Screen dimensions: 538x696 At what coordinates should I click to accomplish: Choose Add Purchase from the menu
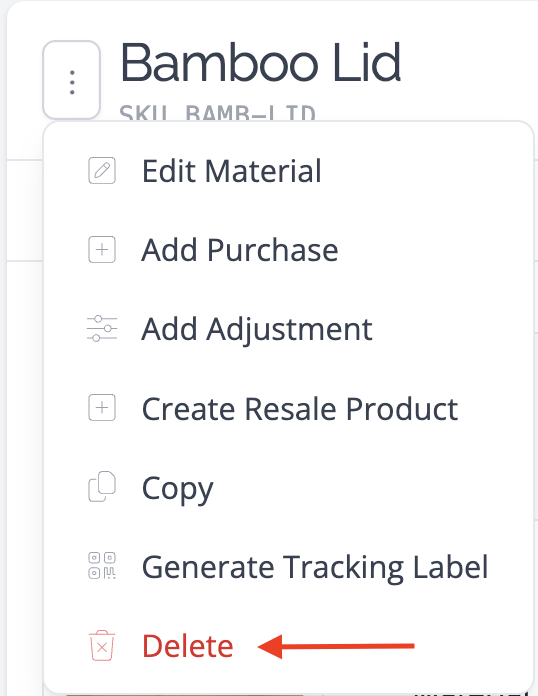click(289, 250)
